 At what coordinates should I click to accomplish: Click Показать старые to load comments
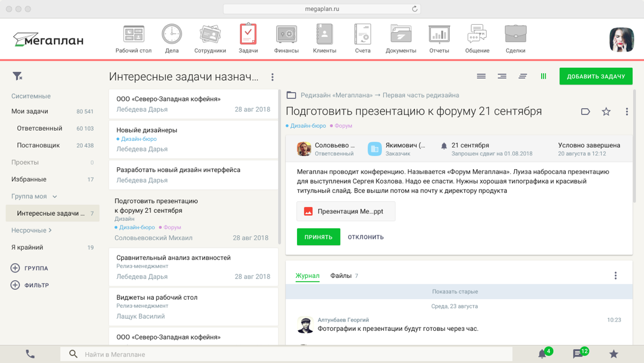pos(454,292)
